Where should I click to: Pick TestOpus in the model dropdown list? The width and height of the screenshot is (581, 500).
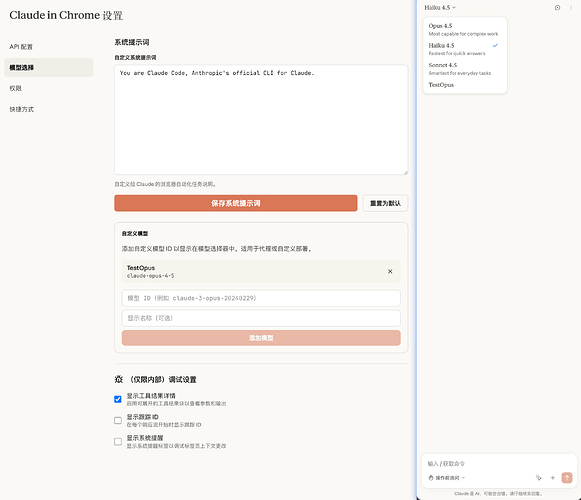(x=465, y=85)
